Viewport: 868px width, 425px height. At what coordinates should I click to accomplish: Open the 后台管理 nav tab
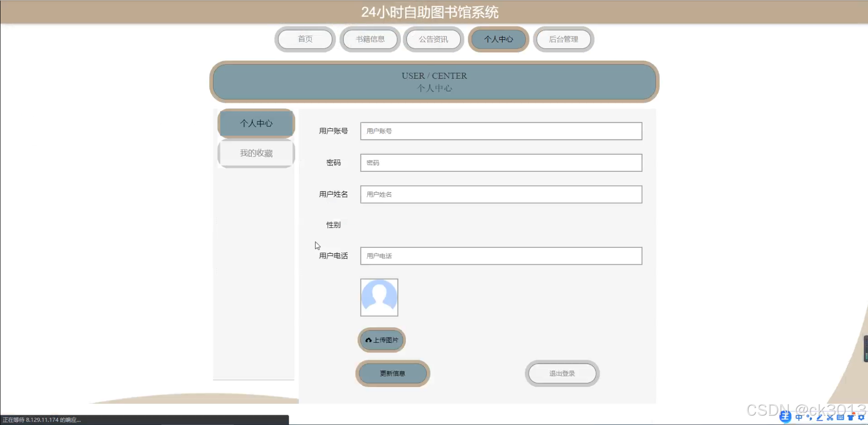(x=563, y=39)
